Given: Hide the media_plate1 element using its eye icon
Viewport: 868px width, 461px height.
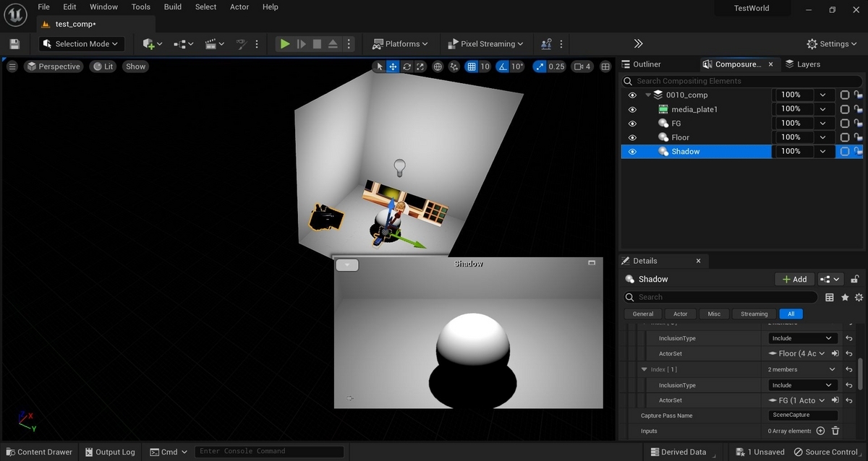Looking at the screenshot, I should [x=632, y=109].
